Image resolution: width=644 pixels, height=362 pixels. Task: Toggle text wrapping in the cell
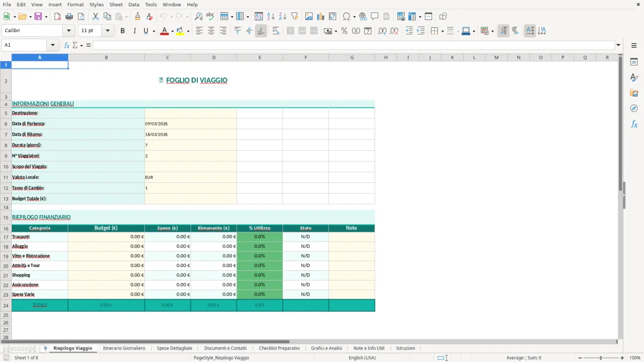click(x=276, y=31)
